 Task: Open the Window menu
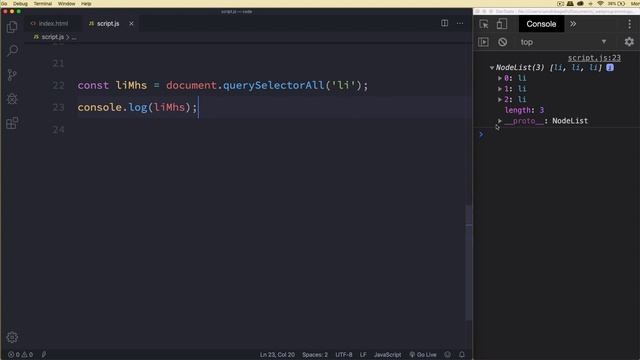66,4
